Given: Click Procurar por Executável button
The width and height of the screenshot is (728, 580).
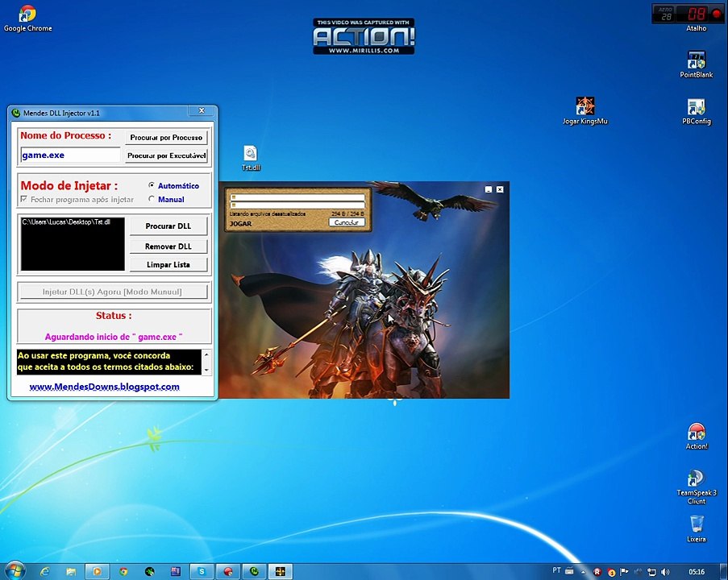Looking at the screenshot, I should point(166,155).
